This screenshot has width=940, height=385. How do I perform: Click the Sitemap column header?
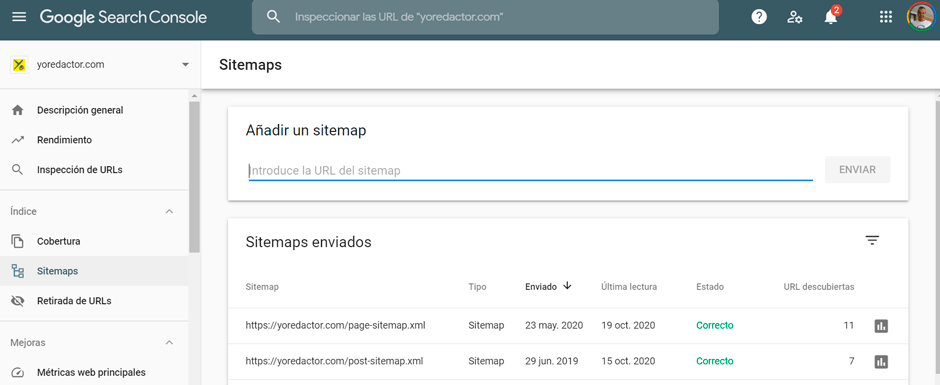(262, 287)
